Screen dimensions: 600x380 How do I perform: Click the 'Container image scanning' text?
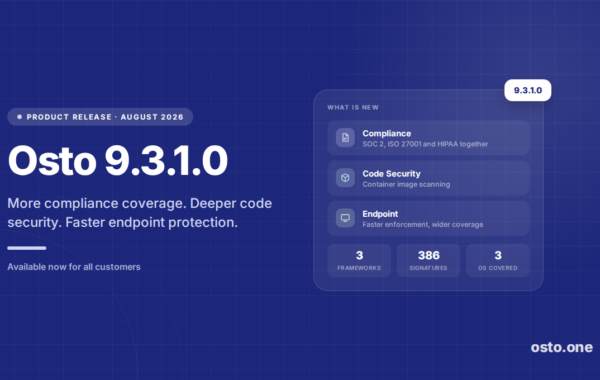[x=406, y=184]
